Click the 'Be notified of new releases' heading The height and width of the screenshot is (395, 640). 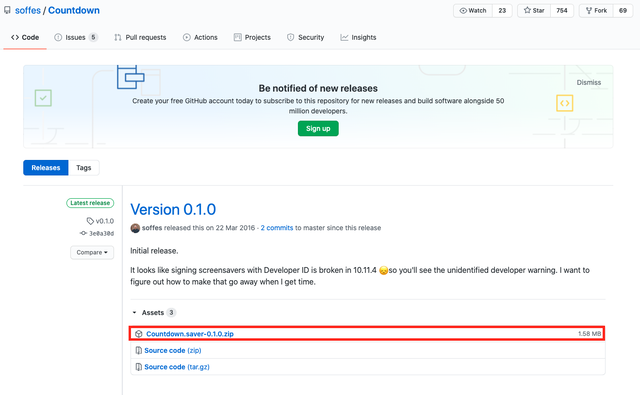[x=318, y=89]
